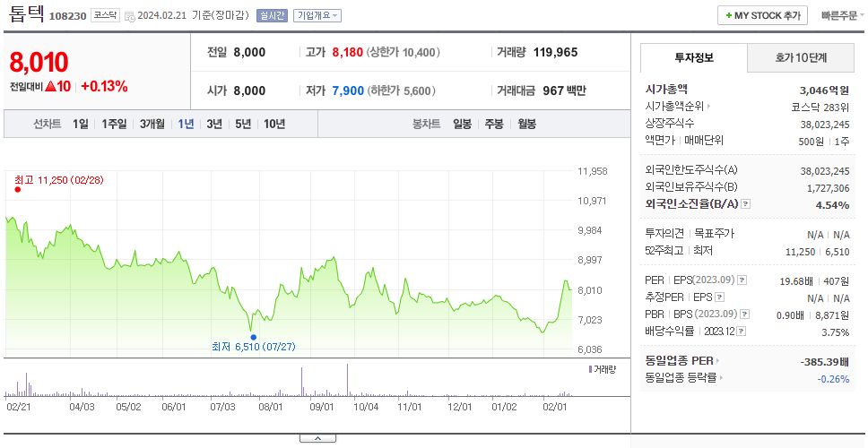Show the 일봉 candlestick chart
The width and height of the screenshot is (868, 448).
[462, 125]
